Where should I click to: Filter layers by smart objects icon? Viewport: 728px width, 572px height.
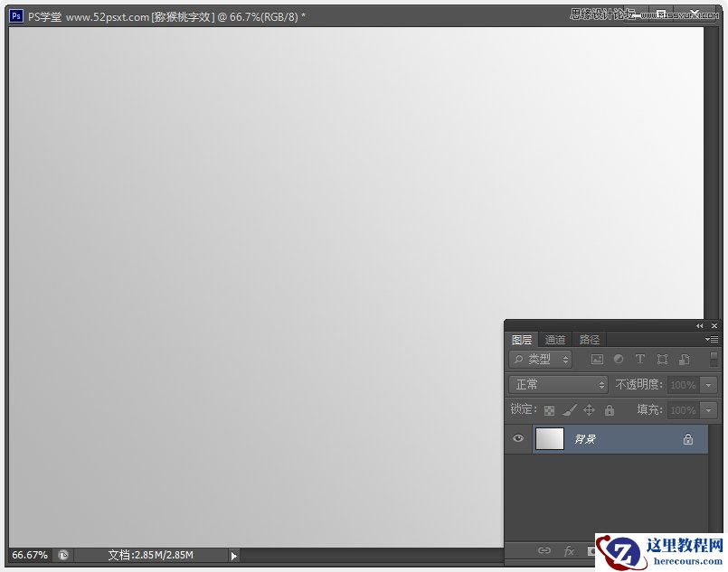[x=684, y=359]
